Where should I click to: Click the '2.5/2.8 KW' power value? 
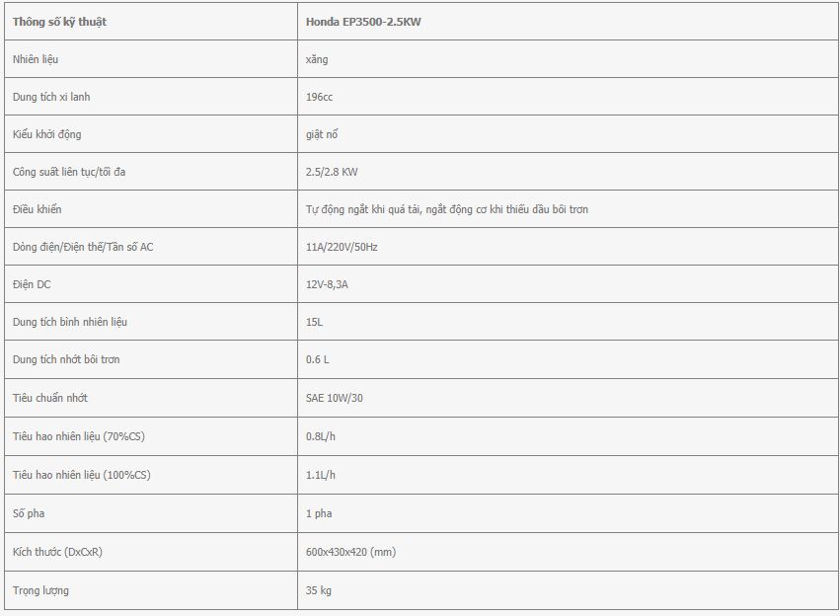332,172
